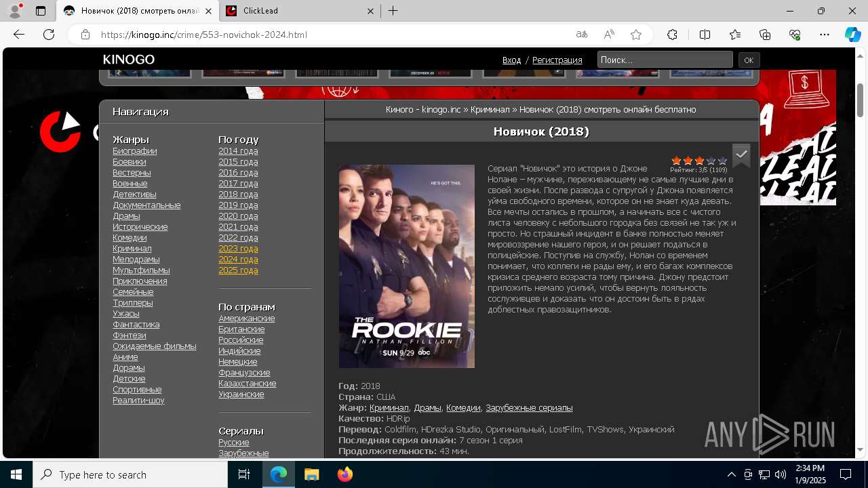Open the Settings and more ellipsis menu
This screenshot has height=488, width=868.
(825, 35)
